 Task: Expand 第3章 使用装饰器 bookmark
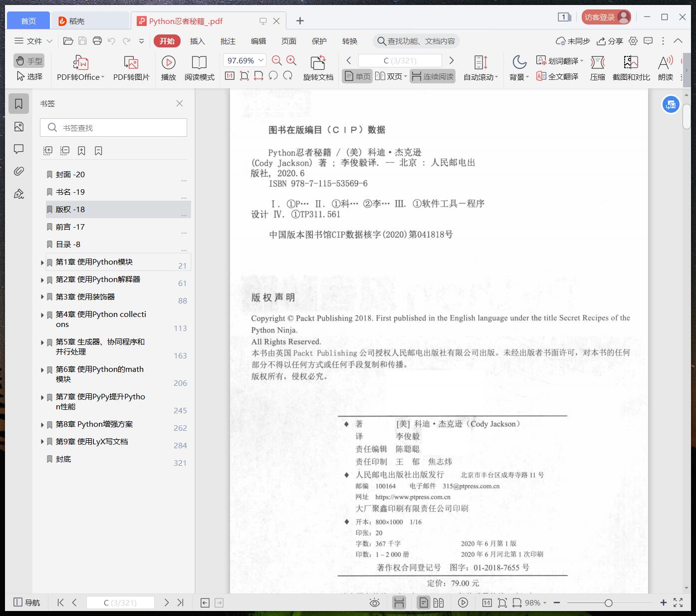(42, 297)
